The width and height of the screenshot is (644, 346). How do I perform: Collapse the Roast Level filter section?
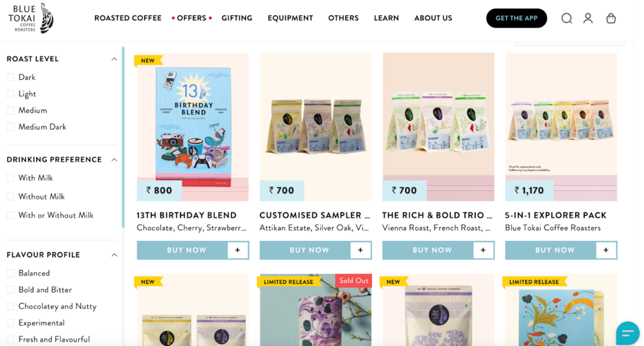click(114, 59)
